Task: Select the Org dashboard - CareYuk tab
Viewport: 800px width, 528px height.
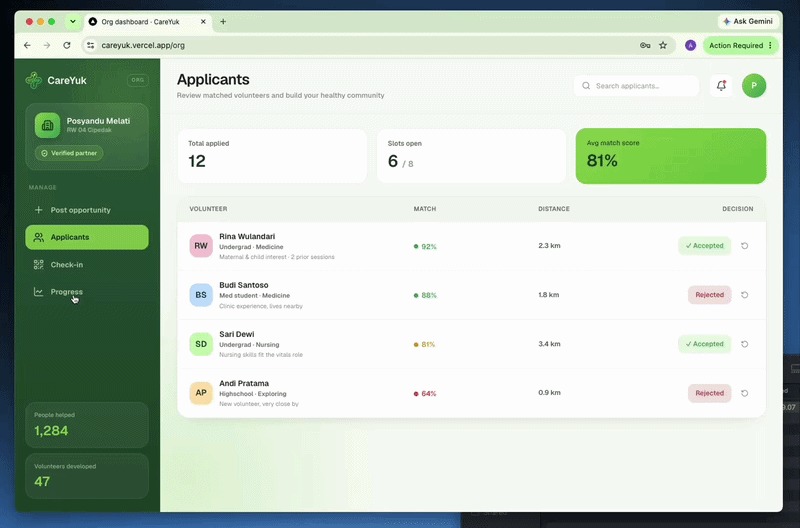Action: pyautogui.click(x=147, y=21)
